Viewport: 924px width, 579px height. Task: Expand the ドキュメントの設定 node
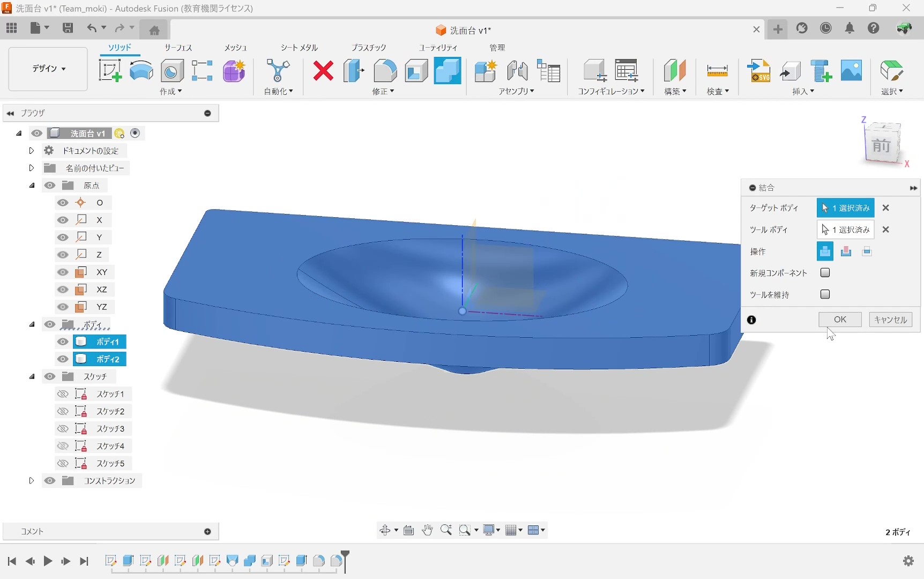tap(31, 151)
